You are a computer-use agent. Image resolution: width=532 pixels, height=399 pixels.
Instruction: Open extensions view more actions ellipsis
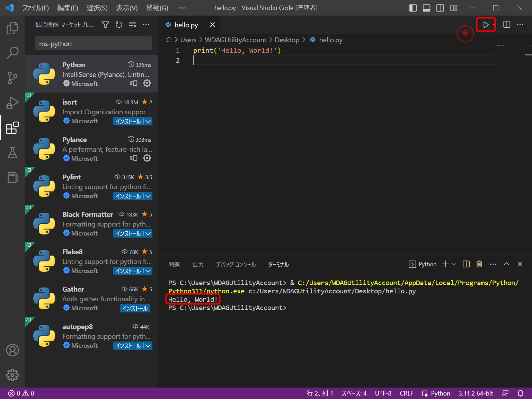(x=146, y=25)
